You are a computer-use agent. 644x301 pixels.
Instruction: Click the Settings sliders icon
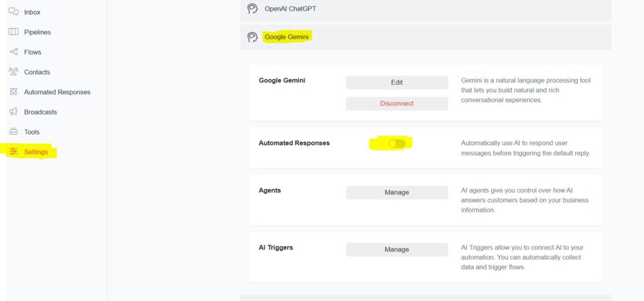pyautogui.click(x=14, y=151)
